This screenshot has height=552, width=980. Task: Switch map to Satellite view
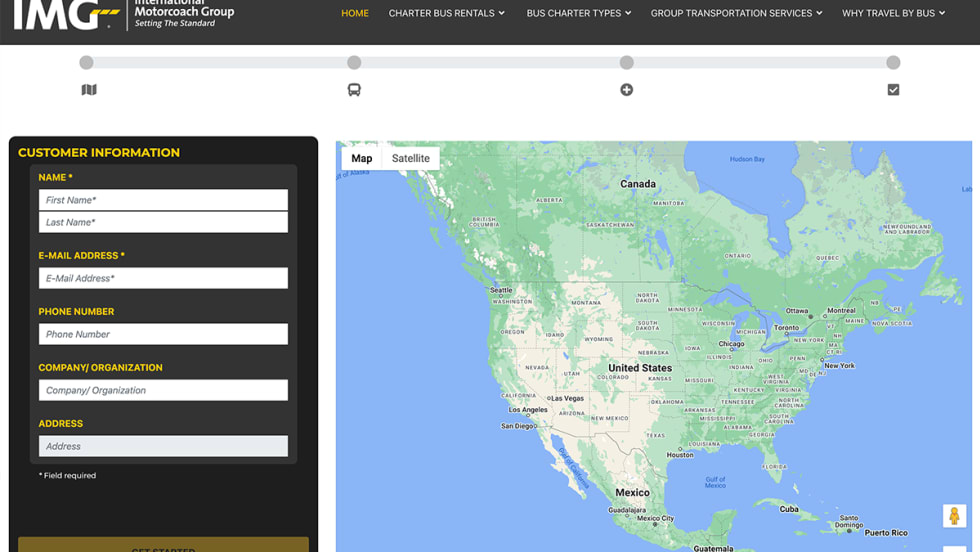[410, 158]
